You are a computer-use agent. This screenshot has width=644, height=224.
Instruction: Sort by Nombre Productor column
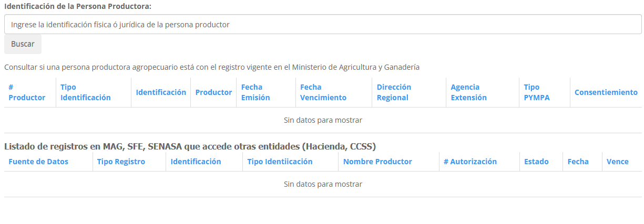pyautogui.click(x=377, y=162)
